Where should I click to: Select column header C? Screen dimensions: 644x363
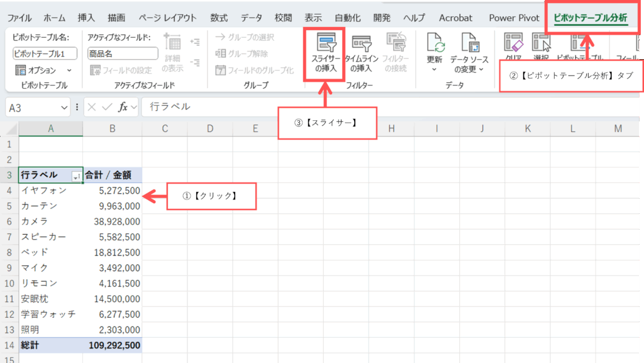click(x=165, y=129)
